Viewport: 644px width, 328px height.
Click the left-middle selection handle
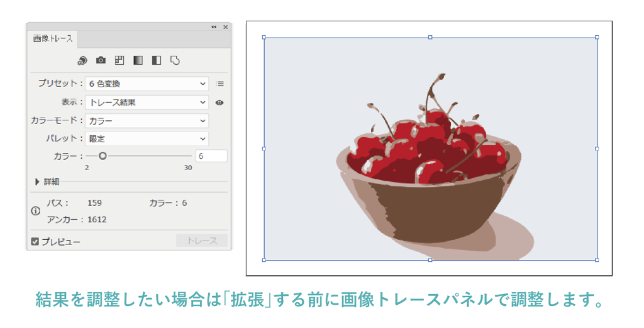point(264,149)
